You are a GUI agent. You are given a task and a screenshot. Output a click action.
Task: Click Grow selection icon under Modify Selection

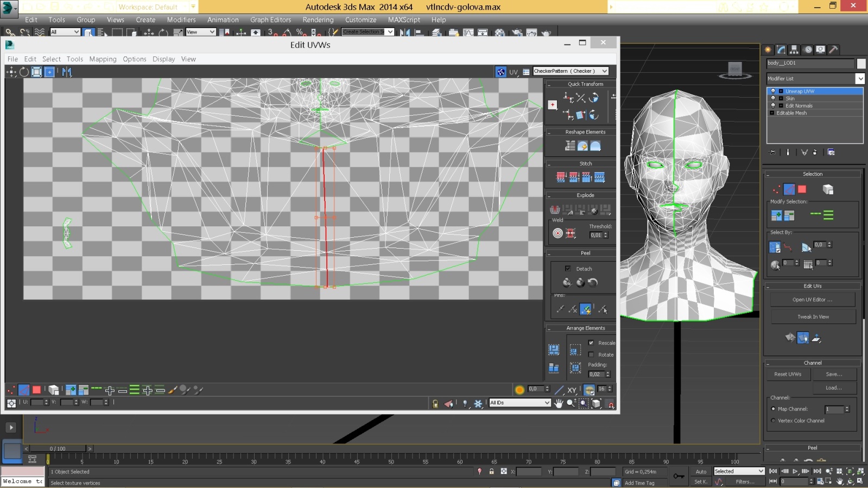point(777,216)
